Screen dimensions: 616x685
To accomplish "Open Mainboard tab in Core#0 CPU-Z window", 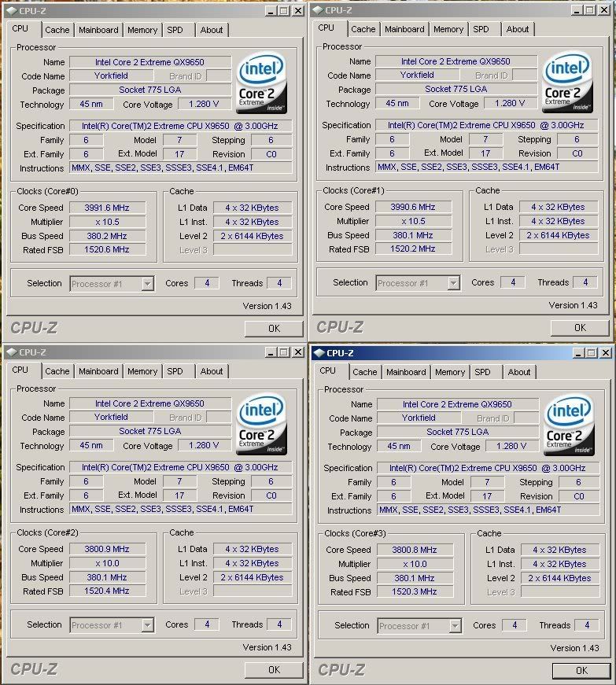I will 98,30.
